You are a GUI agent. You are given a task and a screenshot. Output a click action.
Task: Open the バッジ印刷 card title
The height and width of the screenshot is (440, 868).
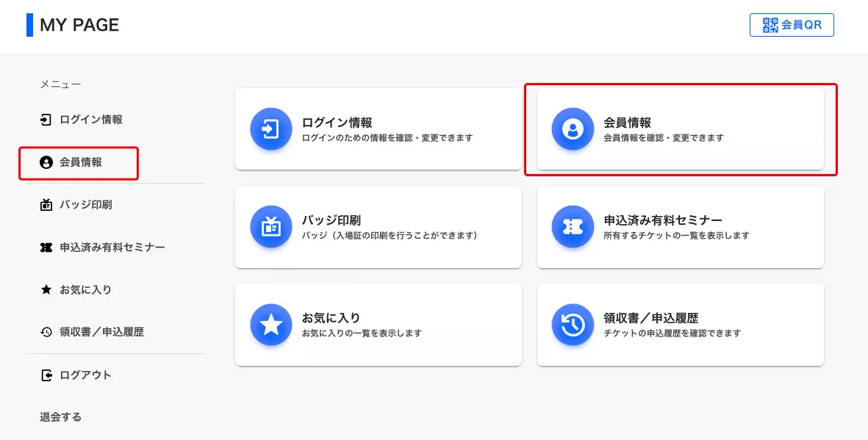(x=331, y=220)
